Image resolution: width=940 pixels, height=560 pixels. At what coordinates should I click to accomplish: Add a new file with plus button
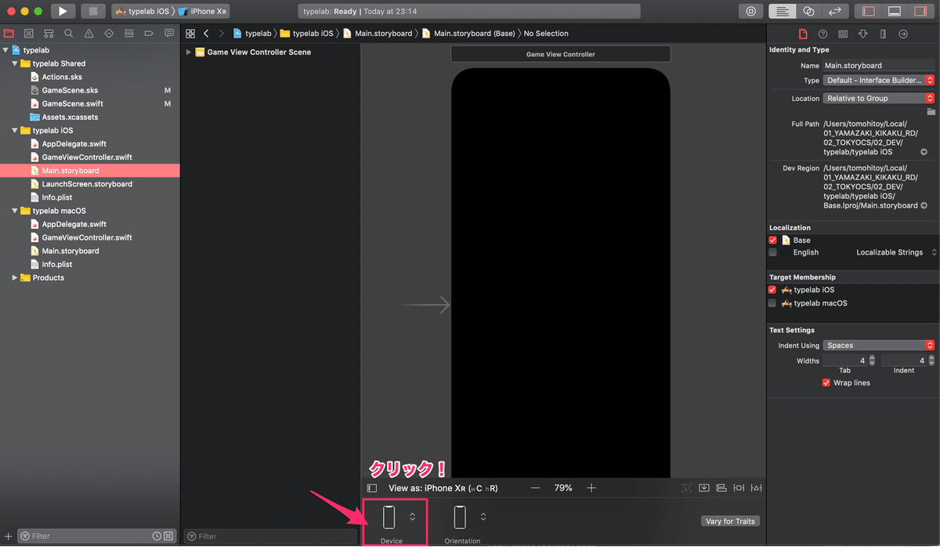pos(9,537)
